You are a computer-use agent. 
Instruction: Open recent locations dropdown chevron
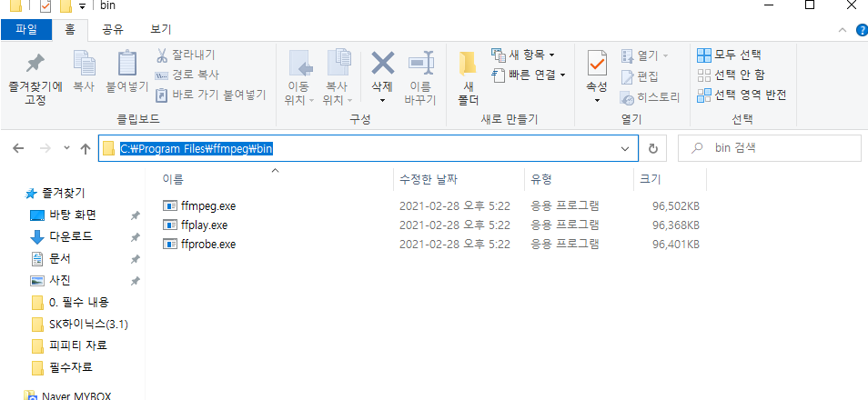(67, 148)
